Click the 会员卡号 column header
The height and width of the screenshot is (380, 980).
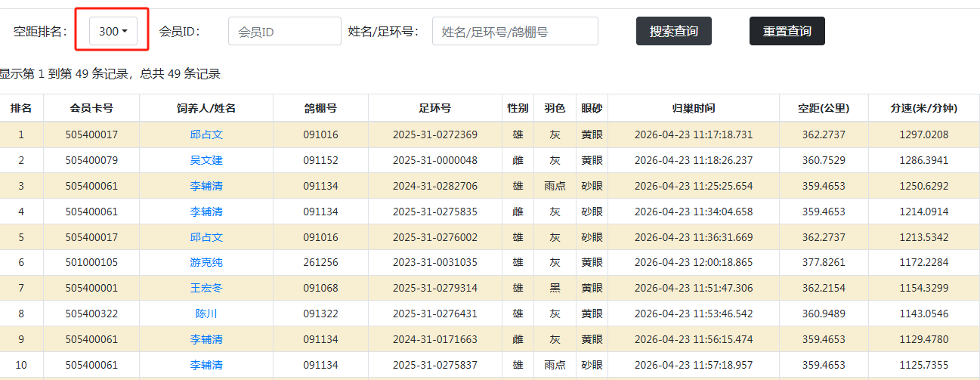(x=91, y=108)
